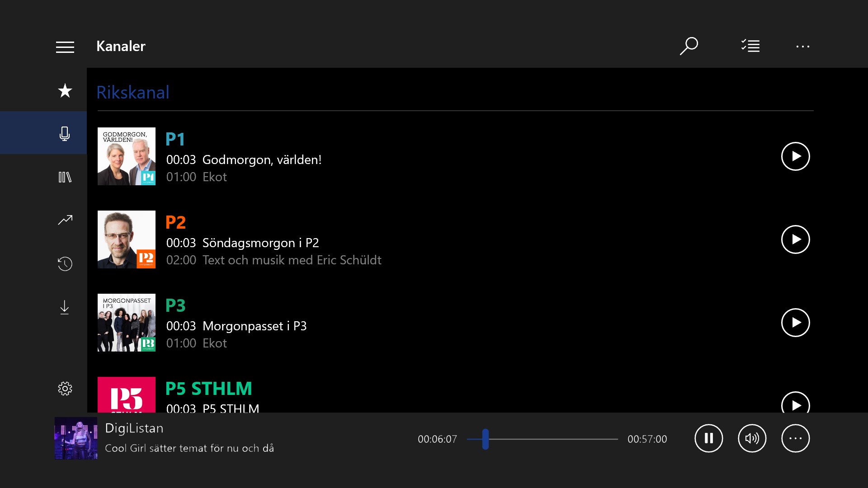Open listening history clock icon

tap(65, 264)
